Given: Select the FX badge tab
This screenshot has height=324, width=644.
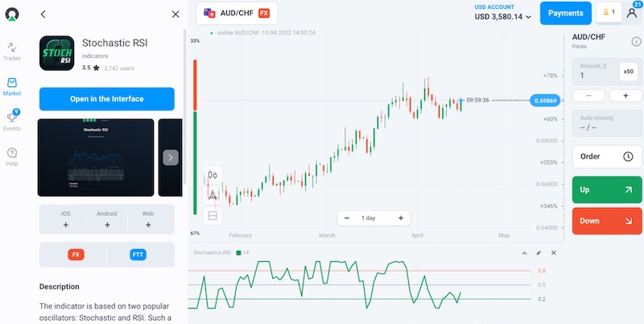Looking at the screenshot, I should click(76, 255).
